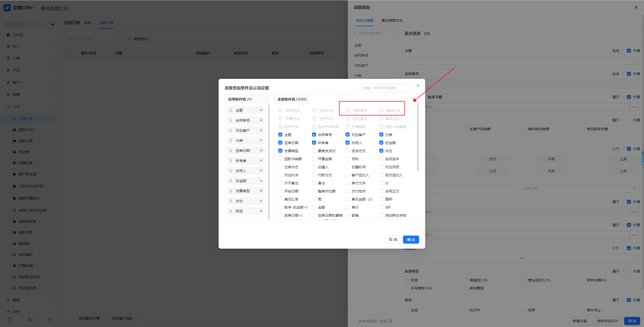Remove 合同单号 from the enabled conditions list

261,120
